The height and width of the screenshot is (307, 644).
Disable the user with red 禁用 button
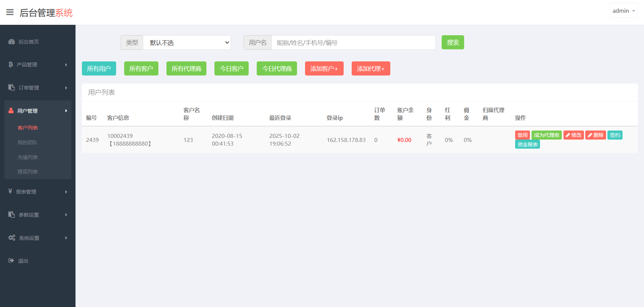coord(522,135)
